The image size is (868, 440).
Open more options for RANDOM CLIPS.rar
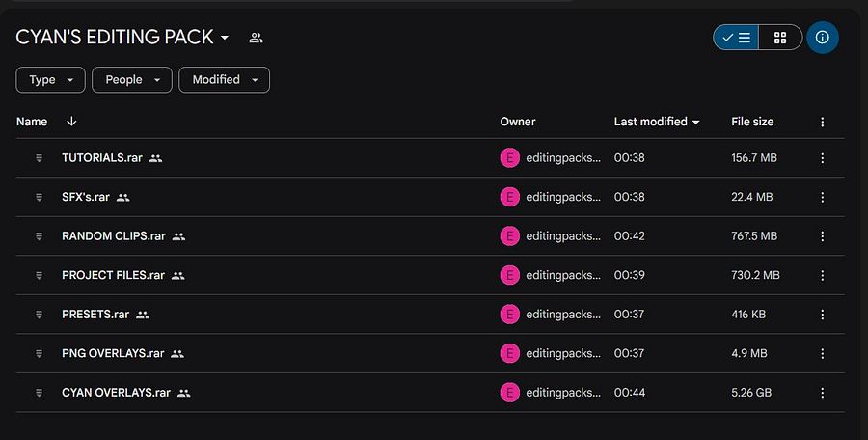click(x=822, y=236)
